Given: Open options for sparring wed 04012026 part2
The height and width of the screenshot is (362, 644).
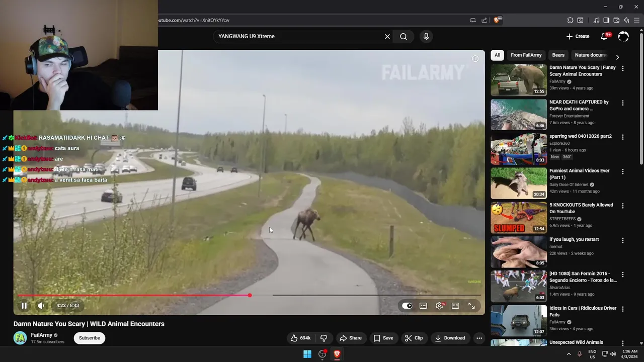Looking at the screenshot, I should tap(623, 137).
